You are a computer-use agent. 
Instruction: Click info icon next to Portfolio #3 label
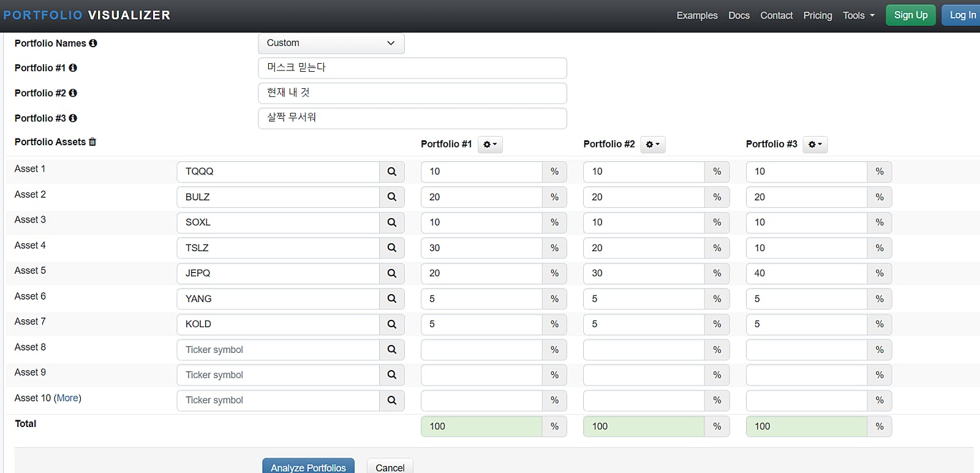click(x=73, y=118)
